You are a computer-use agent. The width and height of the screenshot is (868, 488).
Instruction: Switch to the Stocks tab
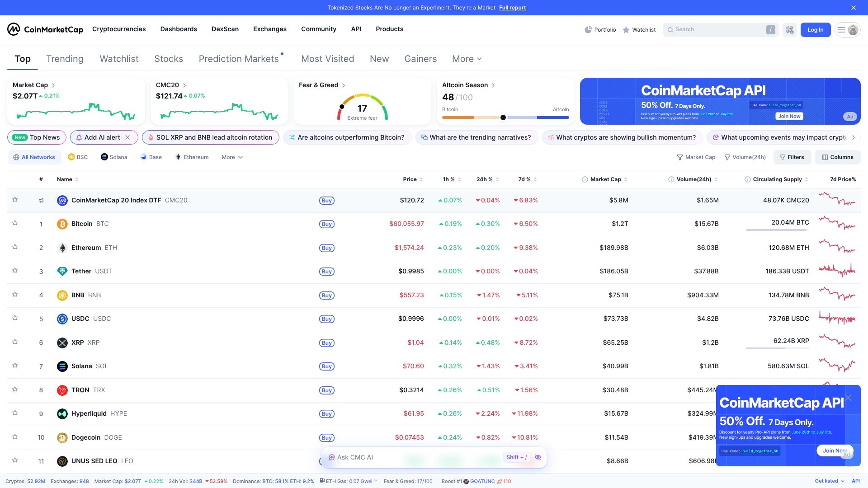tap(169, 59)
